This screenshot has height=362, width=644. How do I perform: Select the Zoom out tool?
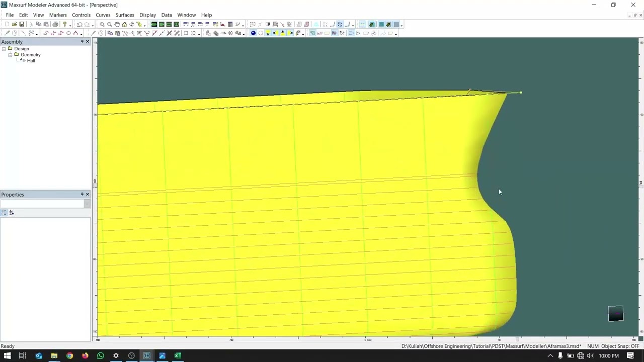coord(109,24)
